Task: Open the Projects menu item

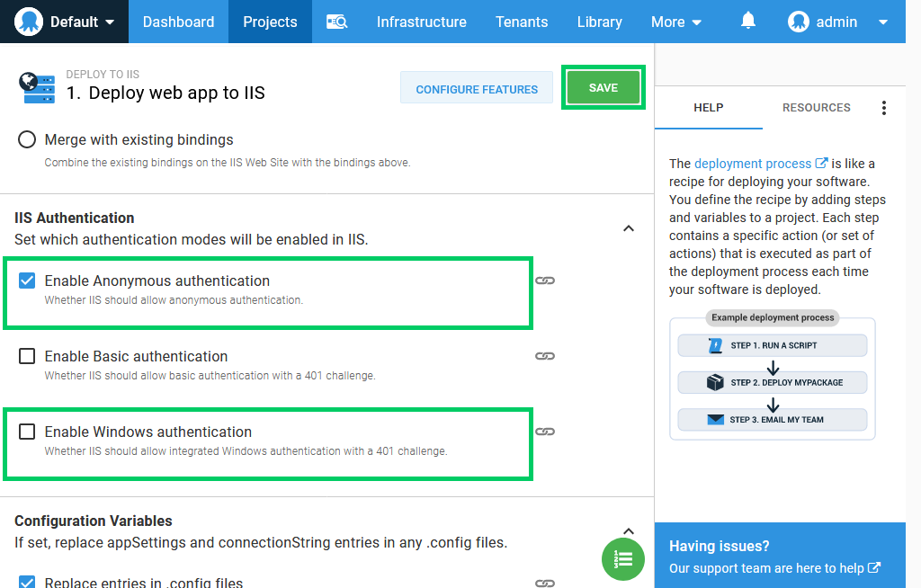Action: coord(270,22)
